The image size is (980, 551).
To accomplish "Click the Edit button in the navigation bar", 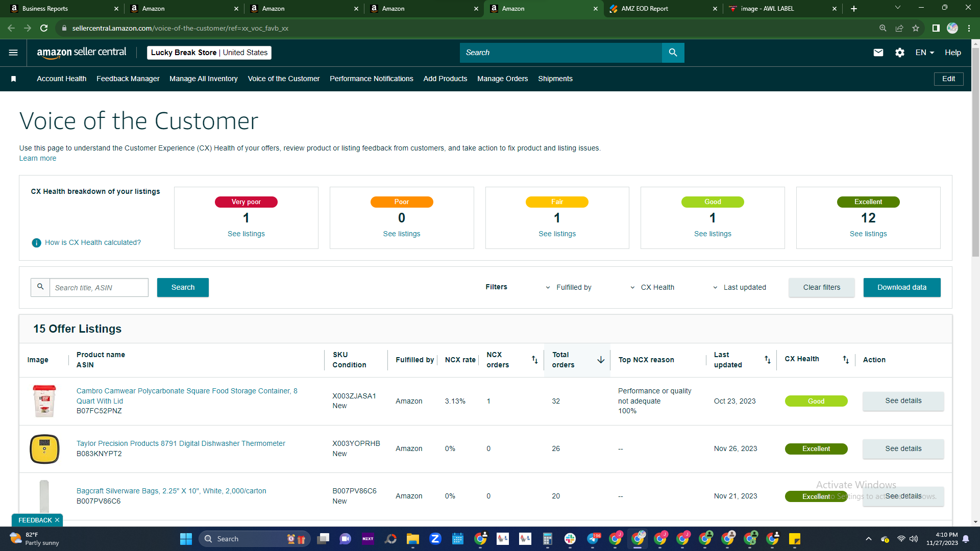I will [949, 79].
